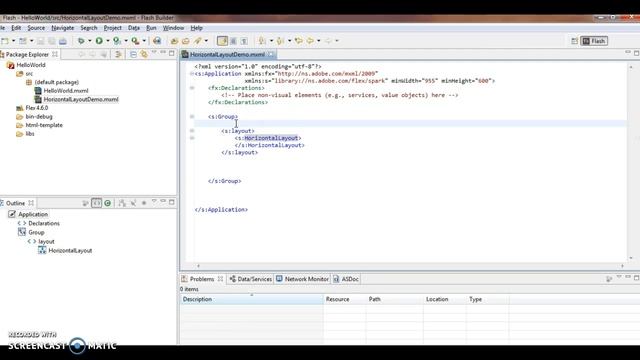Open dropdown arrow next to Profile icon
Viewport: 640px width, 360px height.
(125, 41)
